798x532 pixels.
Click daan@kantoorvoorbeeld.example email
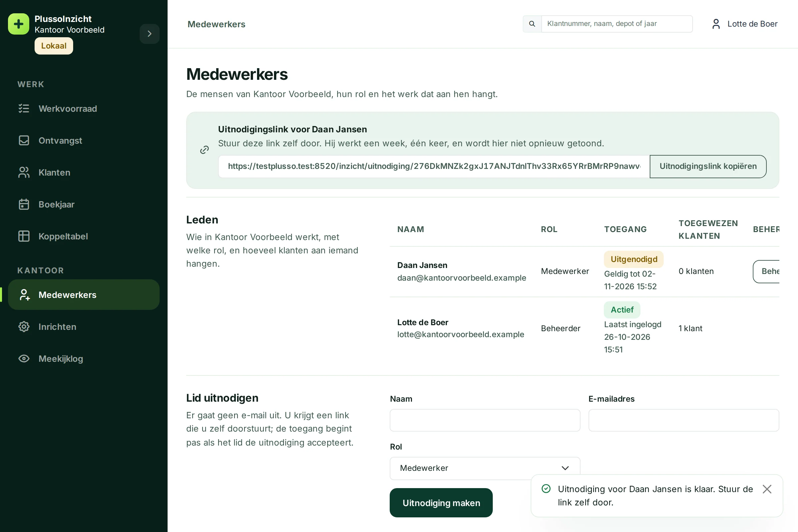pyautogui.click(x=462, y=278)
